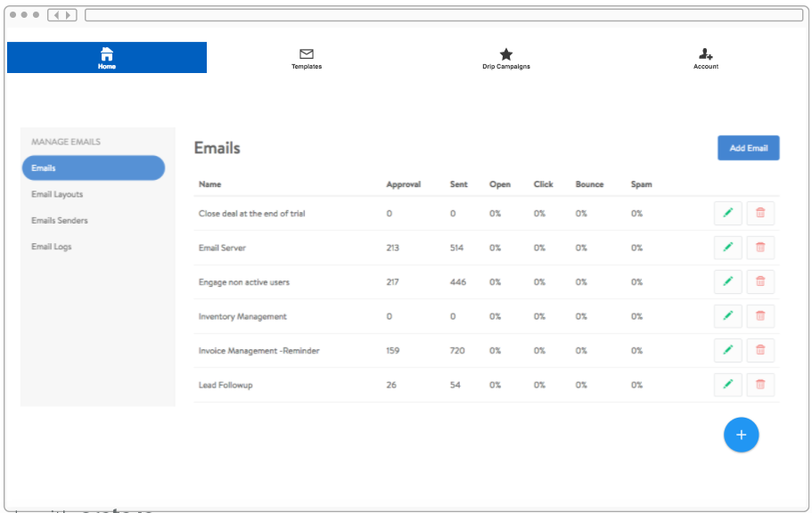Click the pencil icon for Email Server
The width and height of the screenshot is (812, 513).
click(x=727, y=248)
